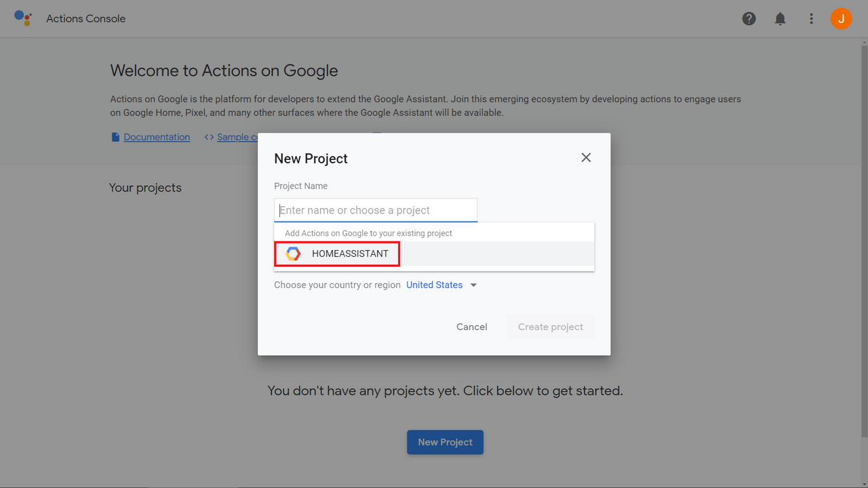
Task: Click the Documentation file icon
Action: (115, 137)
